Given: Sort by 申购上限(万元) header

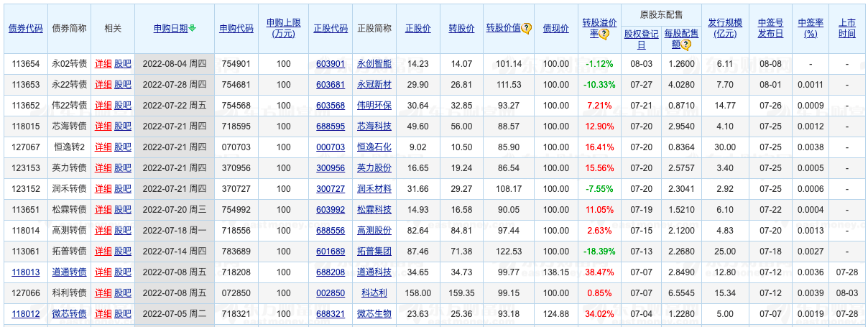Looking at the screenshot, I should pyautogui.click(x=284, y=29).
